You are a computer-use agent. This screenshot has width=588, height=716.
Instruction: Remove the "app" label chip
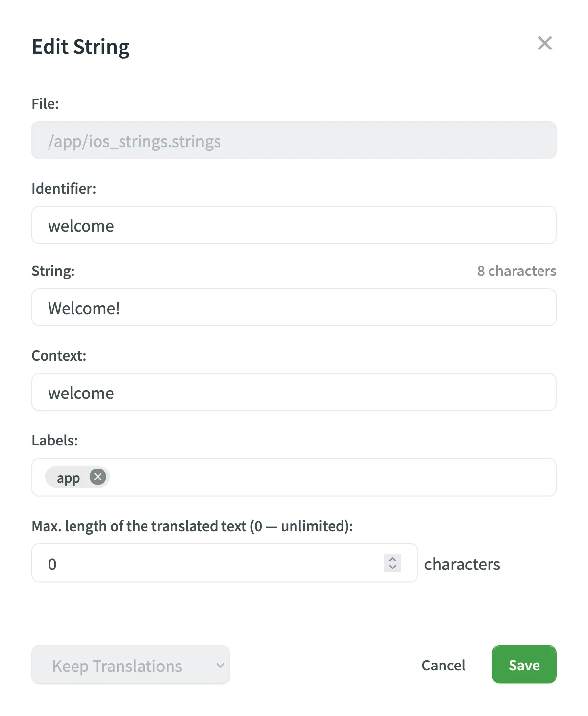pos(98,477)
